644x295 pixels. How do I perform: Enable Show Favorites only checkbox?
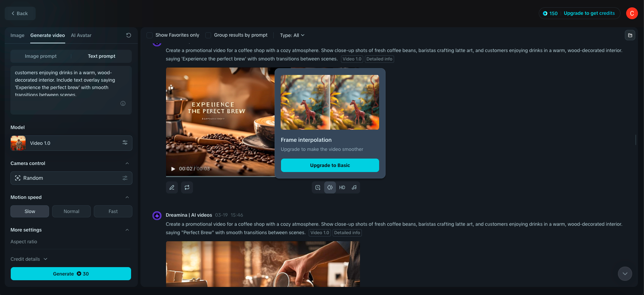pos(150,35)
